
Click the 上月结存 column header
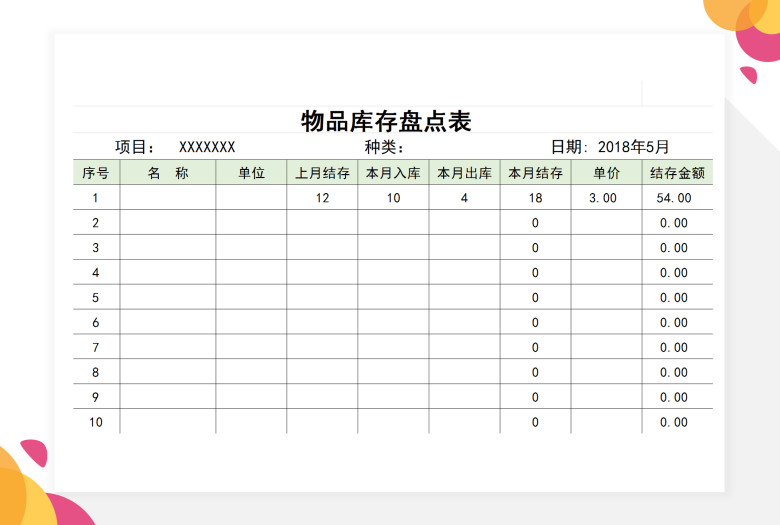(x=322, y=173)
